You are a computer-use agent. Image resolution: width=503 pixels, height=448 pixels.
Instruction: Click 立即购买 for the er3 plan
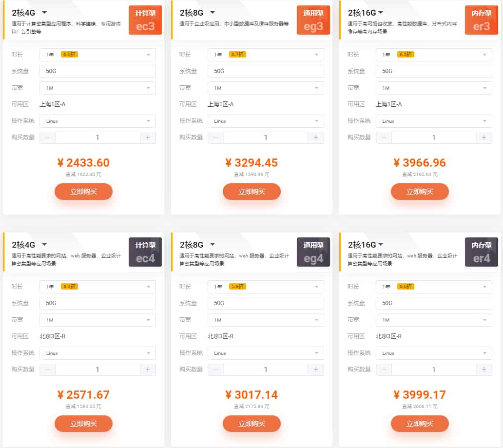[420, 192]
